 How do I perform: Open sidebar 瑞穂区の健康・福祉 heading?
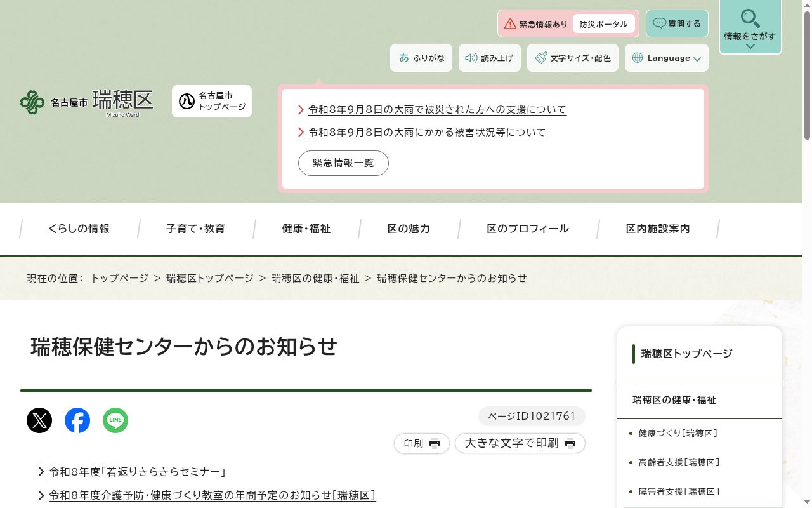click(674, 400)
